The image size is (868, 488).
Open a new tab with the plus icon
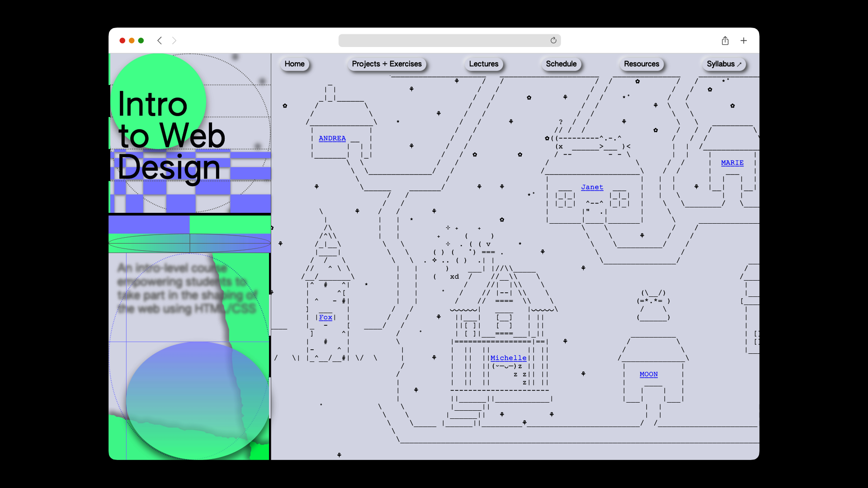[744, 41]
